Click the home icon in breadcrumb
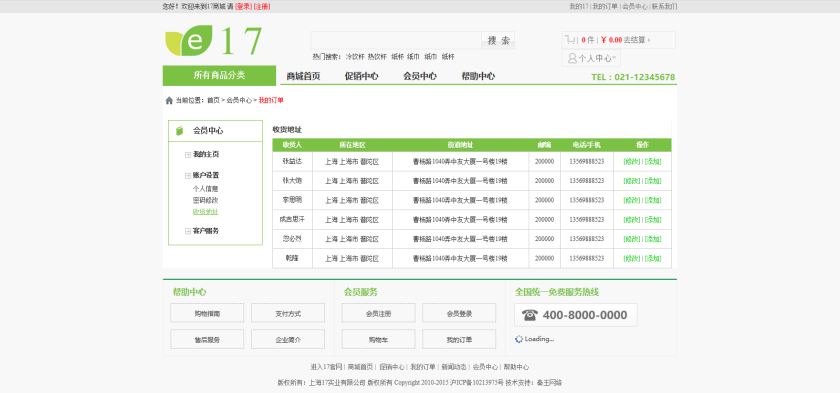 [x=169, y=100]
